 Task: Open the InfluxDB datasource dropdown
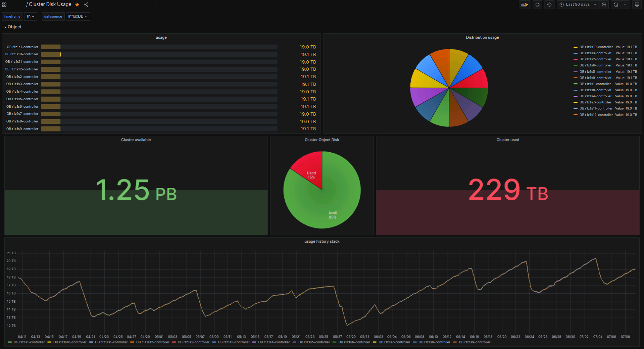[x=77, y=17]
